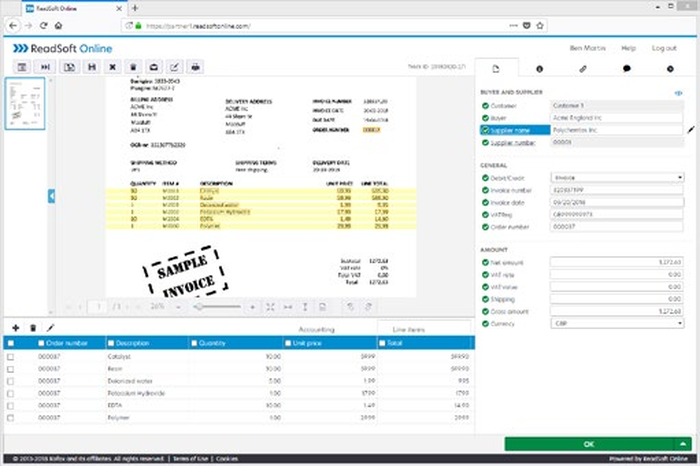This screenshot has width=700, height=466.
Task: Click the trash delete icon in the top toolbar
Action: [x=133, y=67]
